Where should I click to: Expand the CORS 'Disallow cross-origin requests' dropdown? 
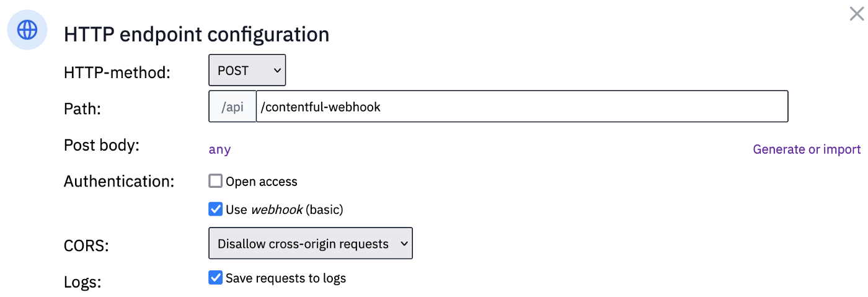(x=311, y=244)
